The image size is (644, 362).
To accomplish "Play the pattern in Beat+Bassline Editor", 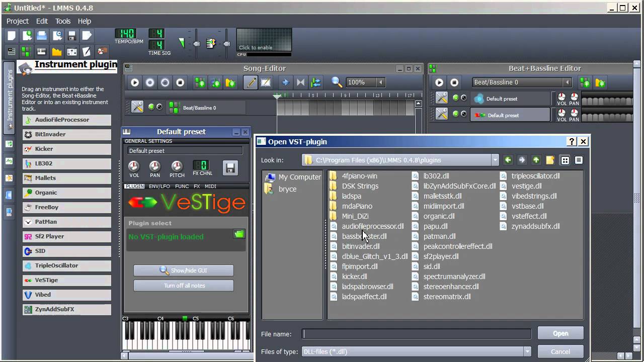I will pyautogui.click(x=439, y=82).
